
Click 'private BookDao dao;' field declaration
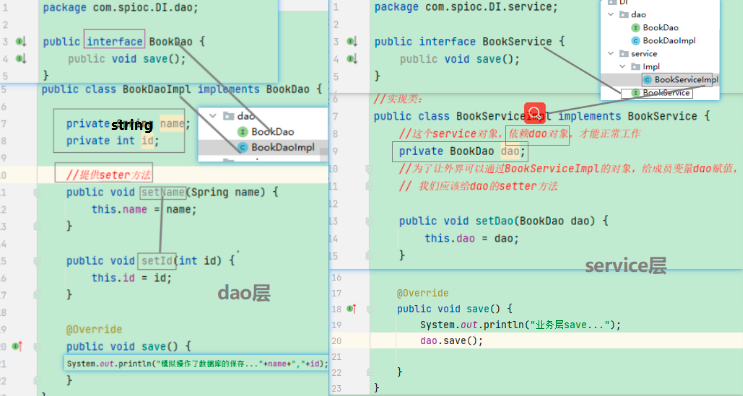[x=462, y=151]
